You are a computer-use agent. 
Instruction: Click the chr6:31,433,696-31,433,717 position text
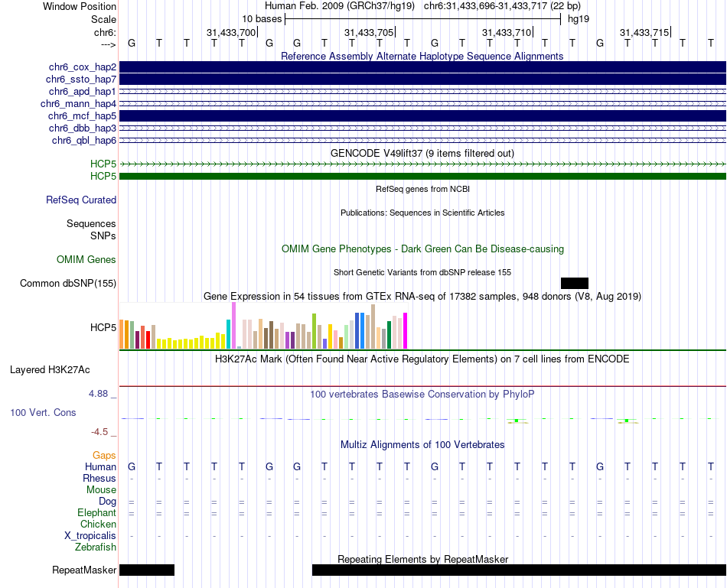pyautogui.click(x=502, y=6)
